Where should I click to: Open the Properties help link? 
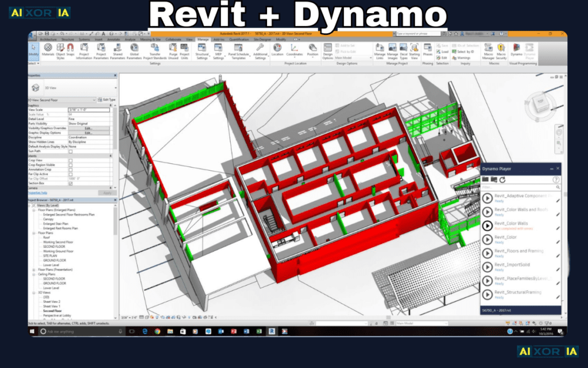coord(37,193)
